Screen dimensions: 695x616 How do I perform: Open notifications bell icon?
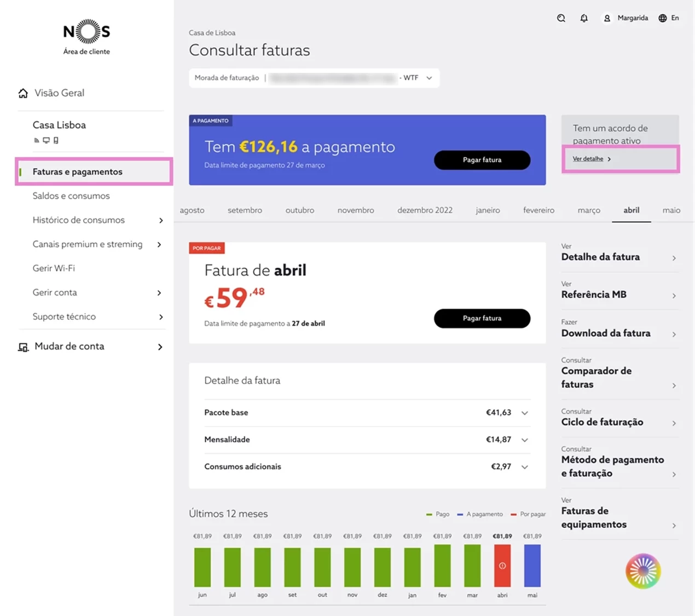coord(584,18)
